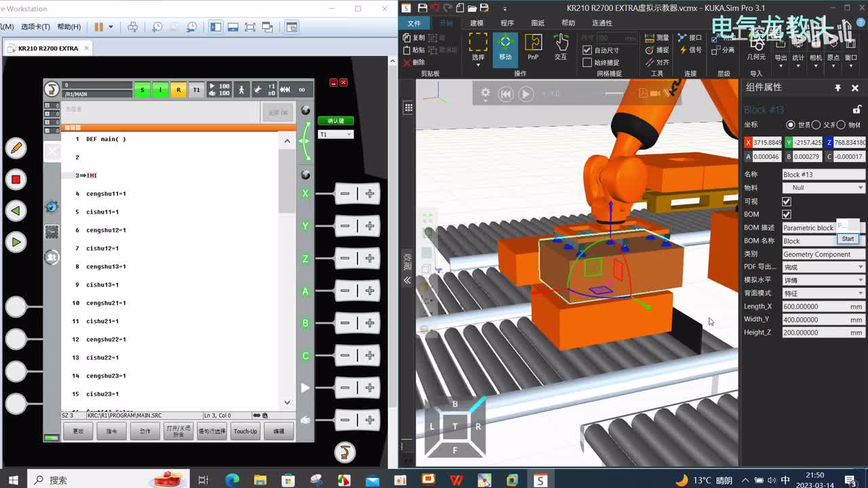Switch to the 建模 modeling tab

[476, 23]
